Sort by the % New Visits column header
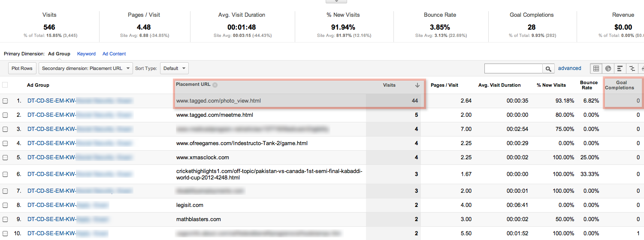644x240 pixels. tap(551, 85)
